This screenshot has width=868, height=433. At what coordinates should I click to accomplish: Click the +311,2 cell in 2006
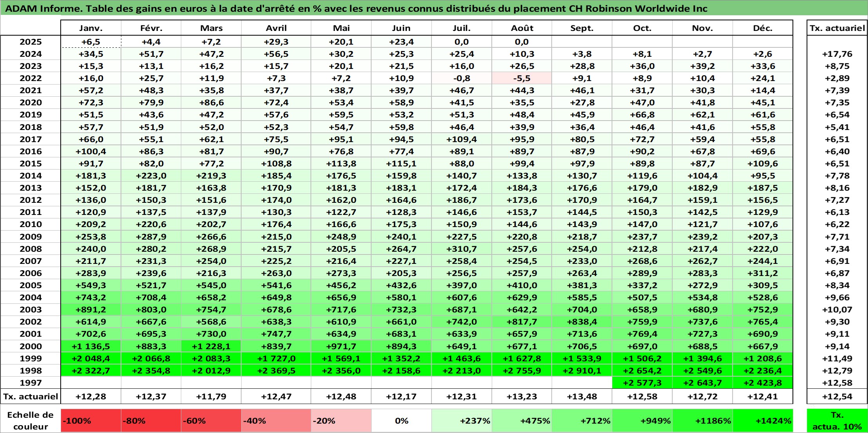762,273
